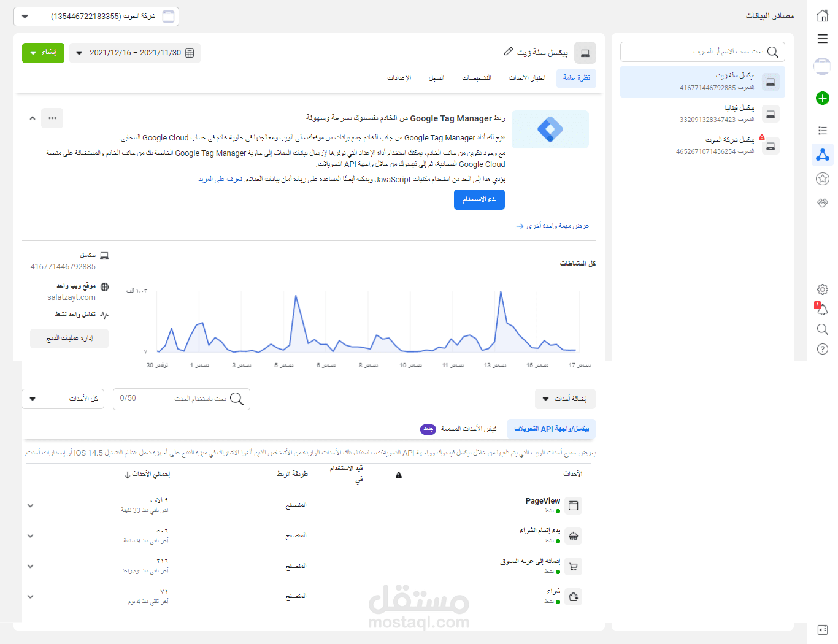Click the search by name or ID field
The image size is (838, 644).
point(702,52)
